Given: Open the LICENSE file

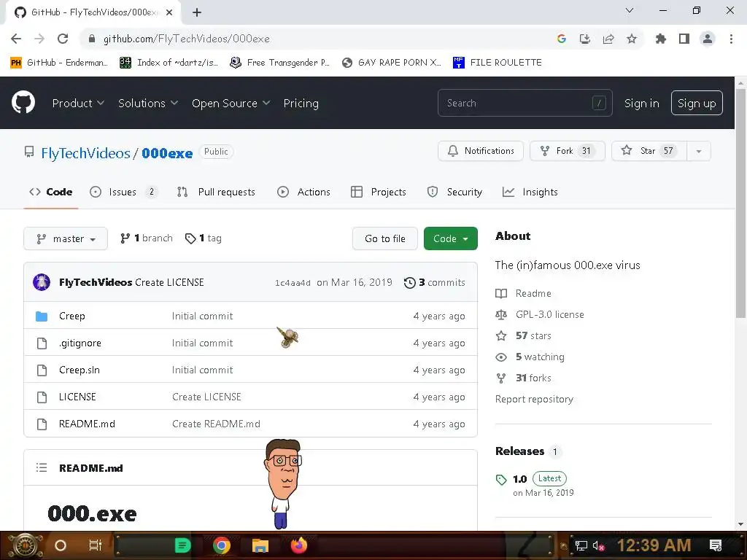Looking at the screenshot, I should [77, 397].
